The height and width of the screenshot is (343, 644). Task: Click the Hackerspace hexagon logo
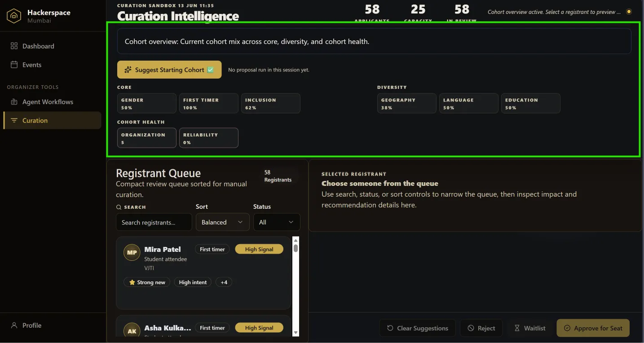[14, 16]
